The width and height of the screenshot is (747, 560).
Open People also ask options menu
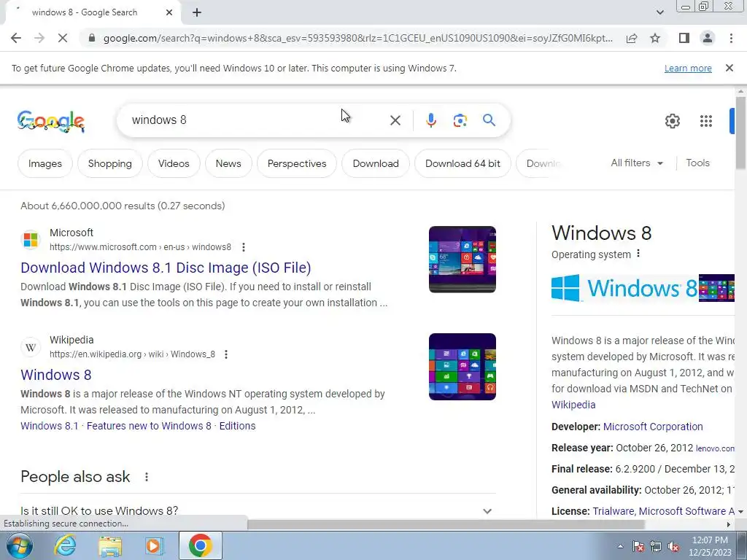coord(146,477)
